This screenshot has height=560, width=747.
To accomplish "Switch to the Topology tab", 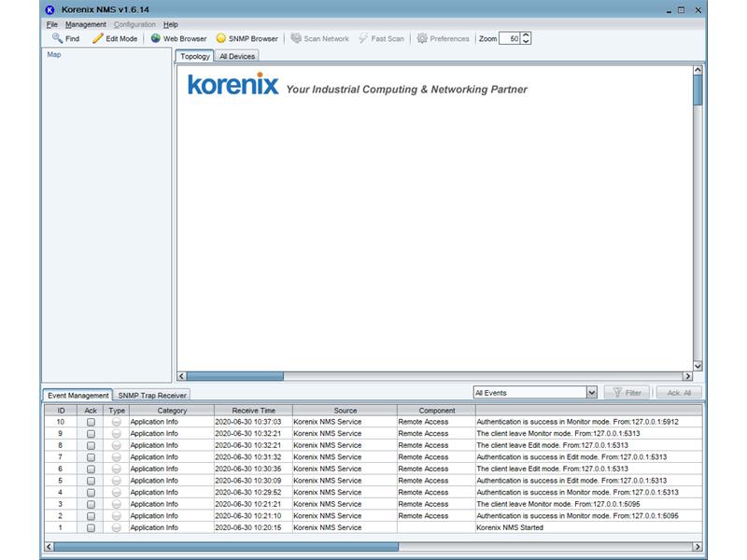I will coord(194,56).
